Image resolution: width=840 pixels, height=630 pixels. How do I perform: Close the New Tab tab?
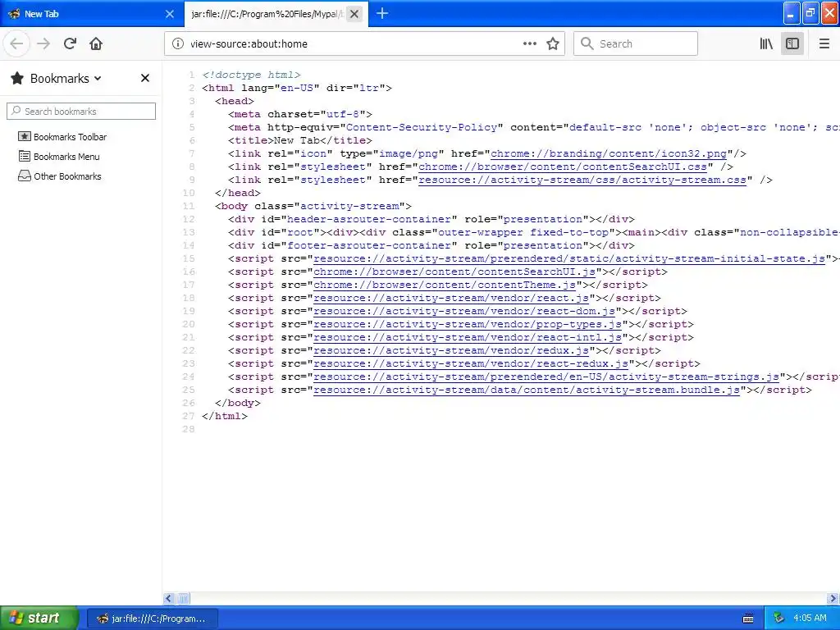pos(169,14)
